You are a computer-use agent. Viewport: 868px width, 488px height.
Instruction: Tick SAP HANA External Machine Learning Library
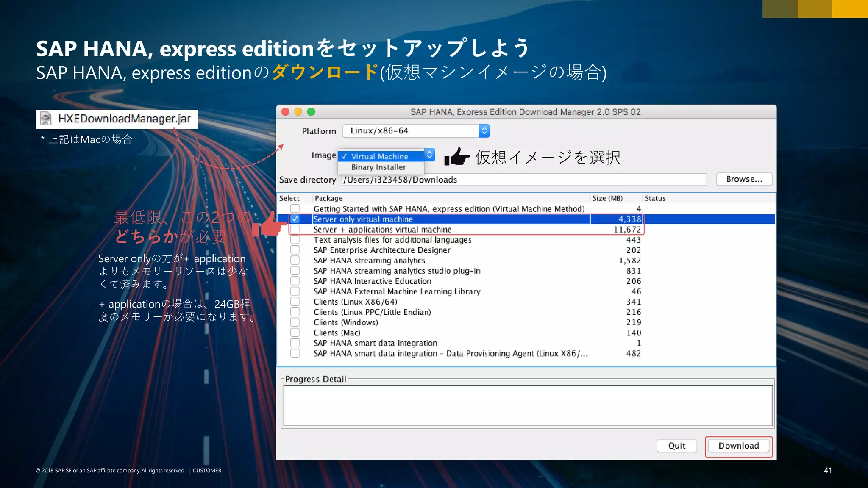[x=295, y=291]
